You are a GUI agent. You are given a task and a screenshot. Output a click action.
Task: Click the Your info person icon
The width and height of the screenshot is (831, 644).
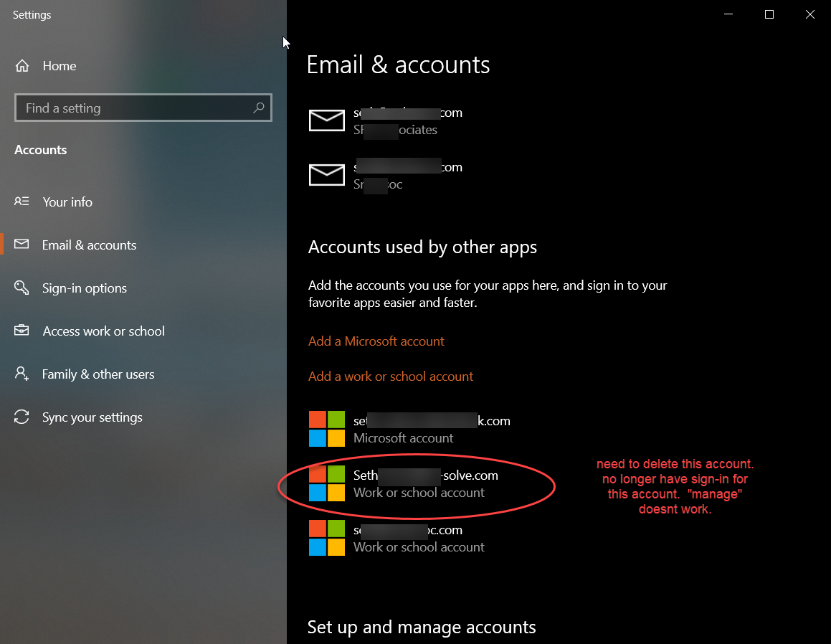[22, 202]
